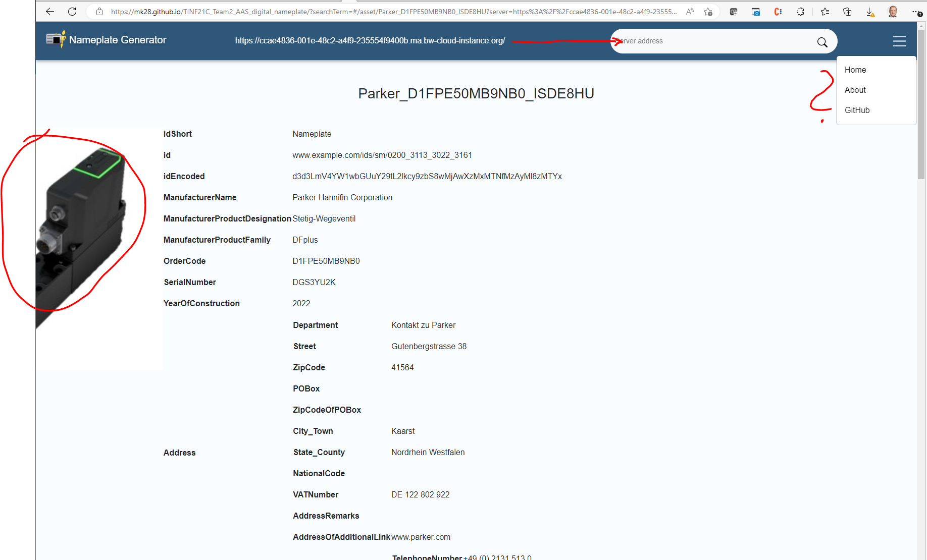Image resolution: width=927 pixels, height=560 pixels.
Task: Click the 'POBox' label
Action: click(306, 388)
